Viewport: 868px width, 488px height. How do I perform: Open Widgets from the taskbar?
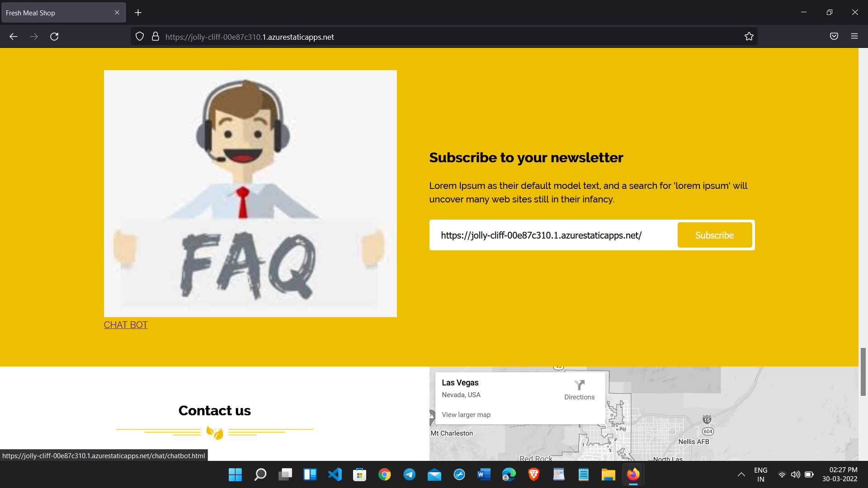310,474
